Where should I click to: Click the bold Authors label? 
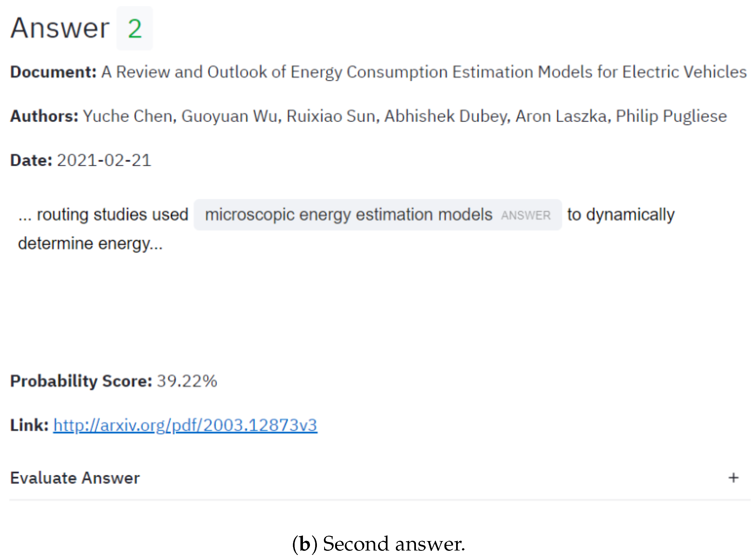pos(44,116)
